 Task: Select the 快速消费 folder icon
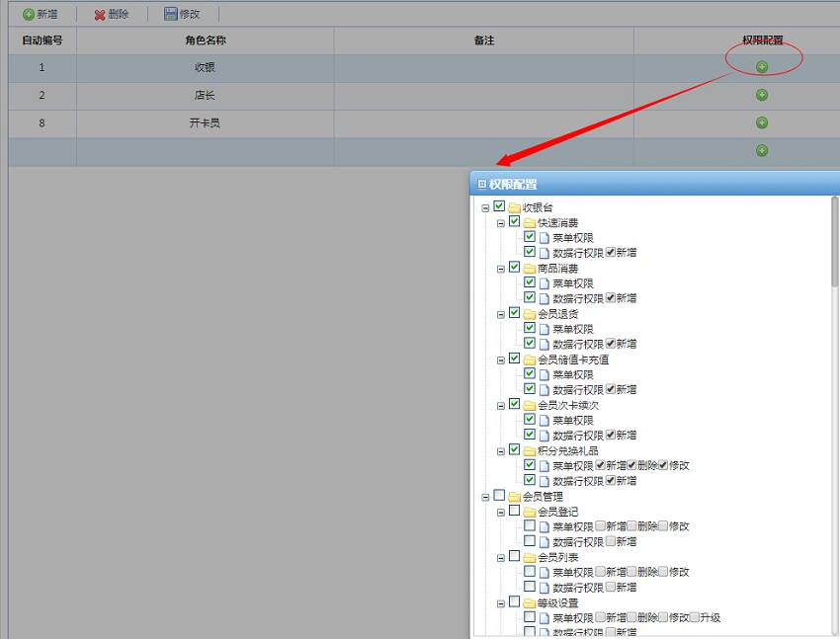pos(530,223)
